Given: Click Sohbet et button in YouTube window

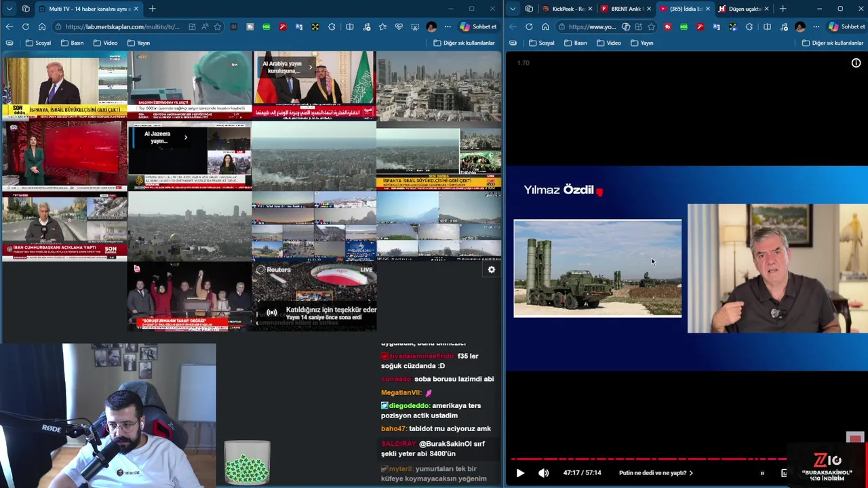Looking at the screenshot, I should tap(847, 26).
